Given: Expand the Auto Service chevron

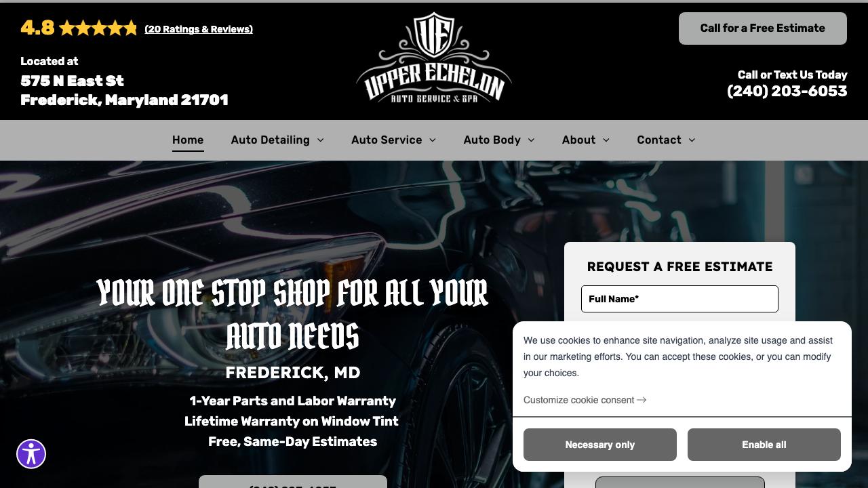Looking at the screenshot, I should pos(433,140).
